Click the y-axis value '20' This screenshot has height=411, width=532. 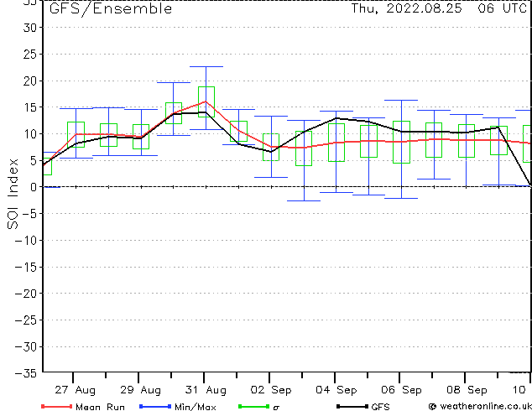[29, 81]
